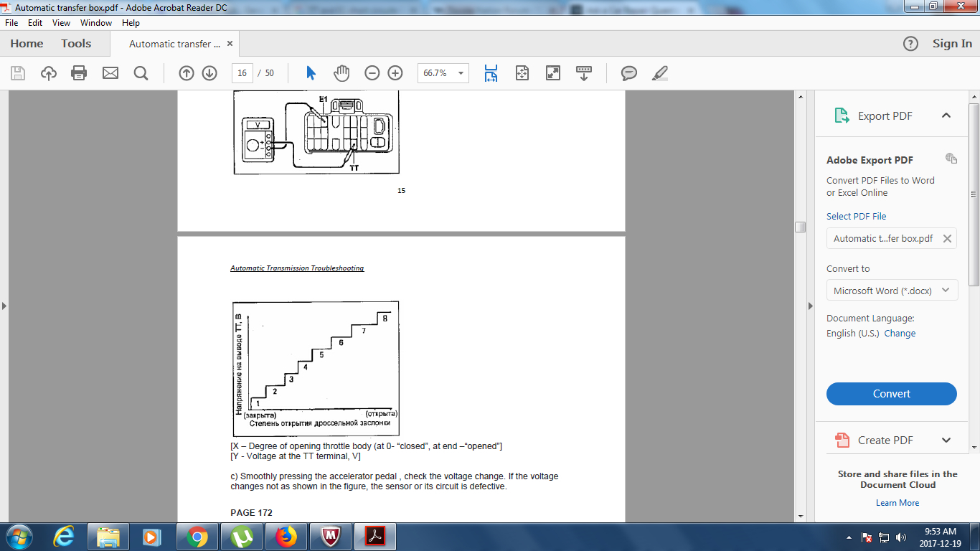Switch to the Tools tab
The height and width of the screenshot is (551, 980).
pyautogui.click(x=76, y=44)
